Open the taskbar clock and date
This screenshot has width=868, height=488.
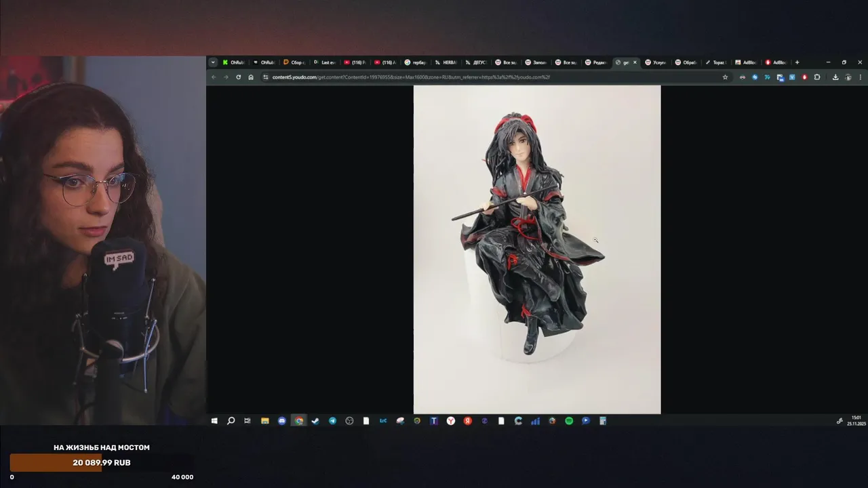(x=856, y=421)
